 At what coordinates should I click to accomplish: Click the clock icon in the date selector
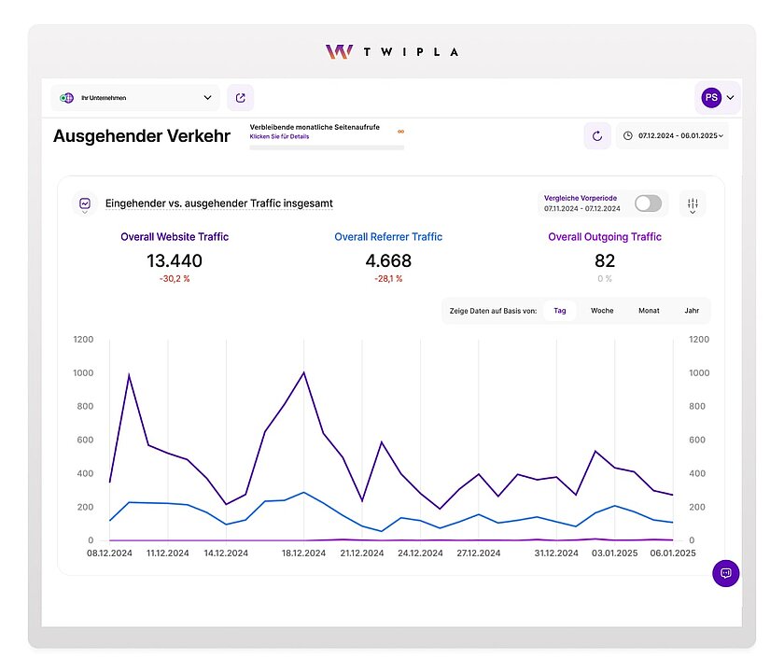click(x=627, y=135)
